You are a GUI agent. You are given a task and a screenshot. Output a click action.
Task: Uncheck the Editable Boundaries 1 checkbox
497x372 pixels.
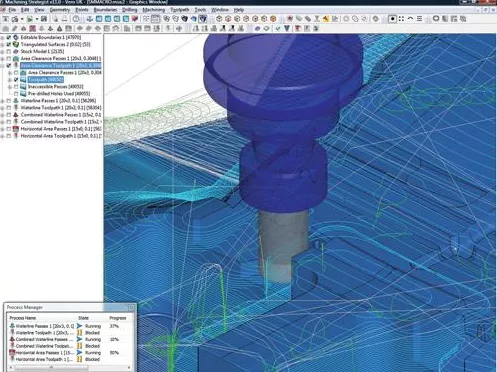(x=9, y=37)
